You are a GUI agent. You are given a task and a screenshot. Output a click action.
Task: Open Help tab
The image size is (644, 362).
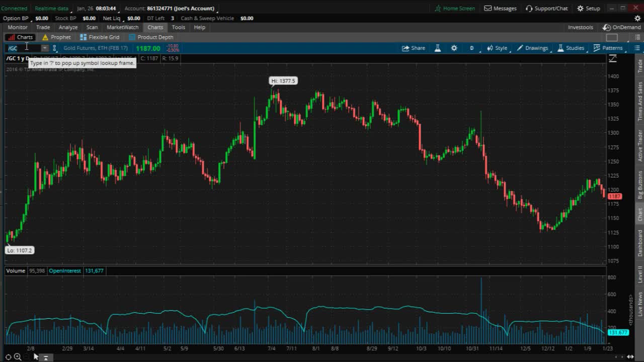point(200,27)
